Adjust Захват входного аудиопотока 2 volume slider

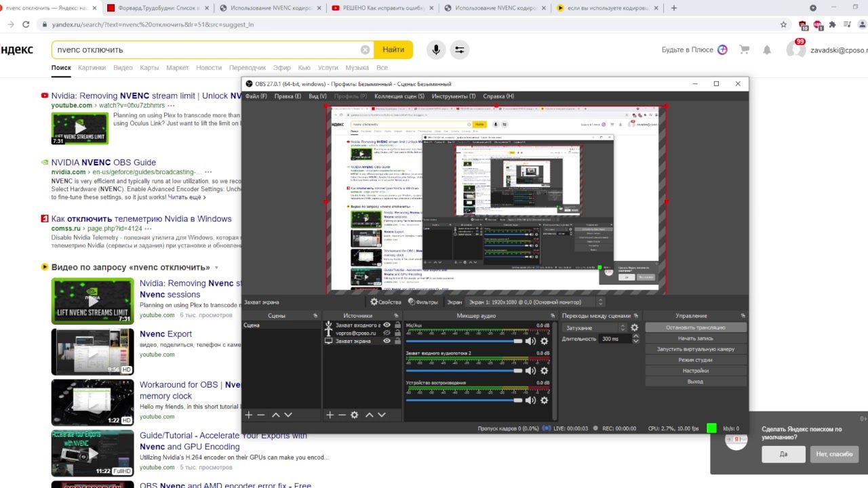465,371
